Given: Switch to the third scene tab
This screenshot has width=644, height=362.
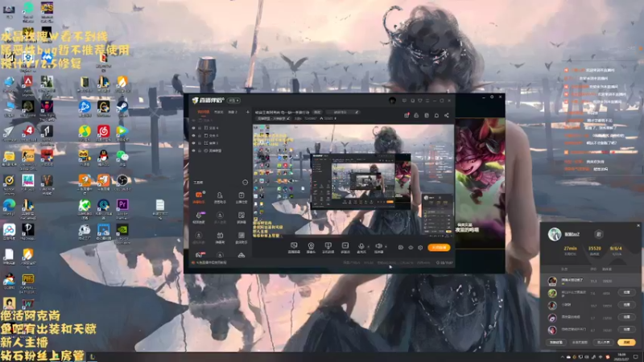Looking at the screenshot, I should click(233, 112).
